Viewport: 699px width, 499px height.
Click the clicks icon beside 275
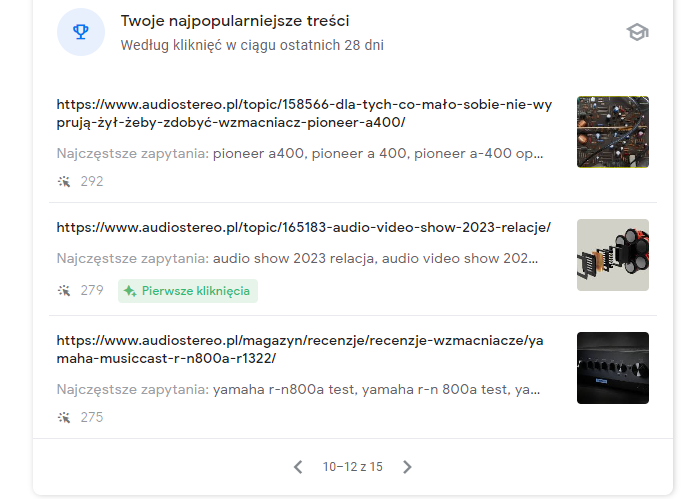click(x=64, y=417)
